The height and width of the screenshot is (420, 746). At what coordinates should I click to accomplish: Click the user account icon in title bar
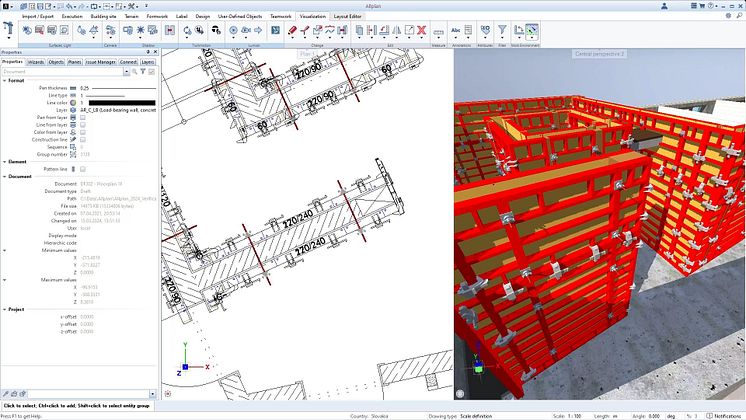[664, 6]
